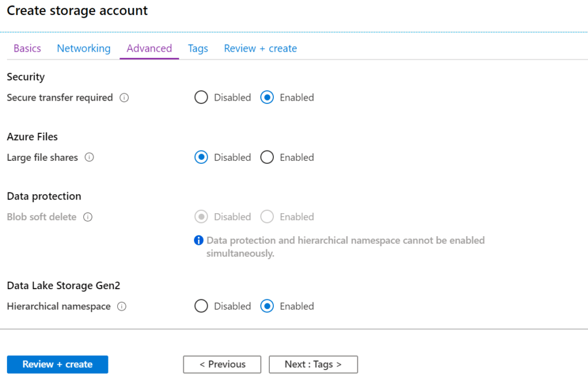Viewport: 588px width, 381px height.
Task: Click the Secure transfer required label
Action: click(x=60, y=98)
